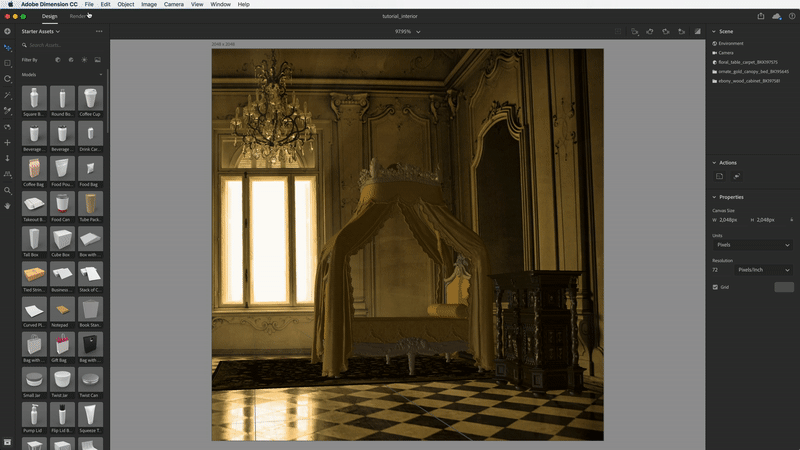This screenshot has width=800, height=450.
Task: Select the Zoom tool in toolbar
Action: [8, 189]
